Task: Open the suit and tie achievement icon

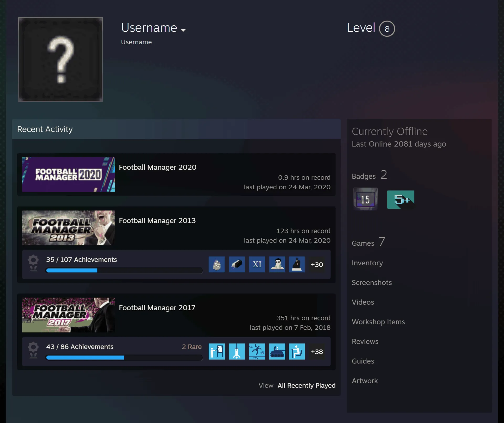Action: click(297, 264)
